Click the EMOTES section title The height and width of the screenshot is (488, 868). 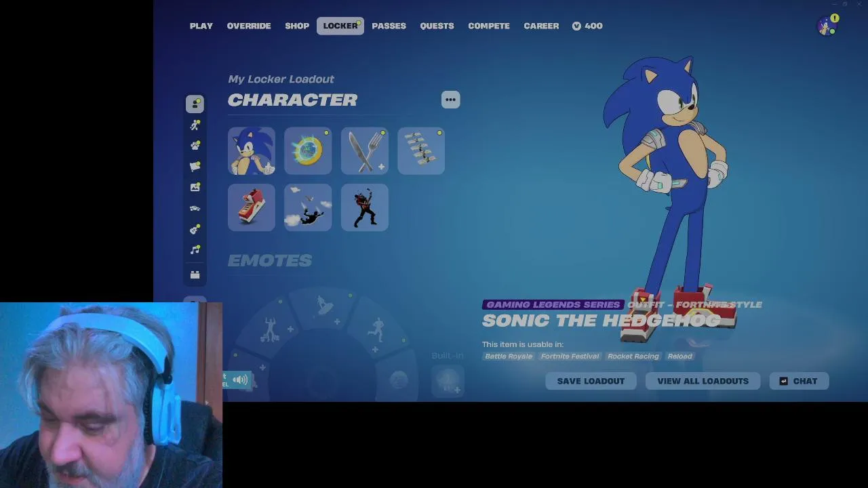click(x=270, y=260)
